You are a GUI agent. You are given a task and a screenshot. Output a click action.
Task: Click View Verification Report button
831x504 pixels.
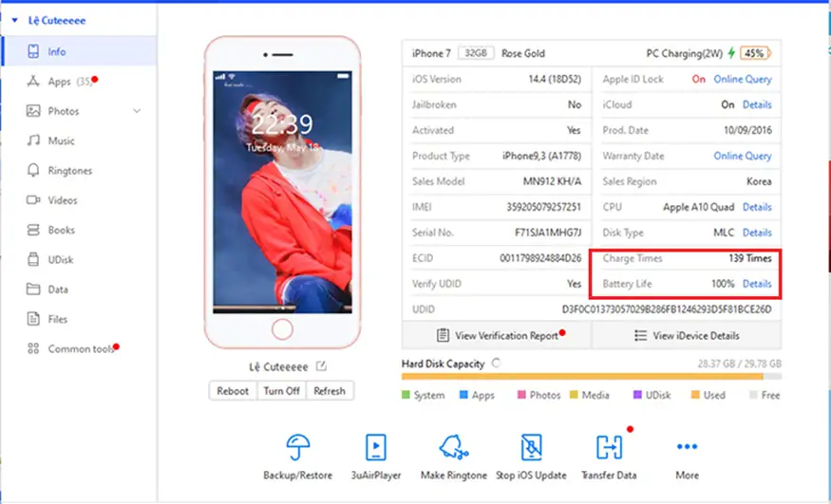[x=497, y=335]
